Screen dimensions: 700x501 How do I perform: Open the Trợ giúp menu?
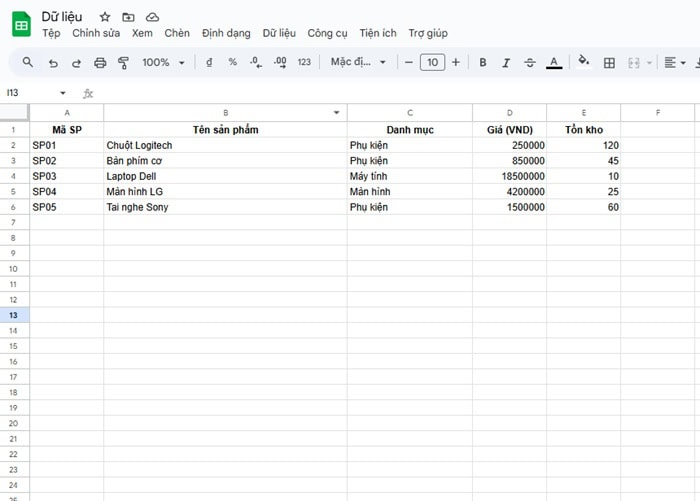click(x=428, y=33)
